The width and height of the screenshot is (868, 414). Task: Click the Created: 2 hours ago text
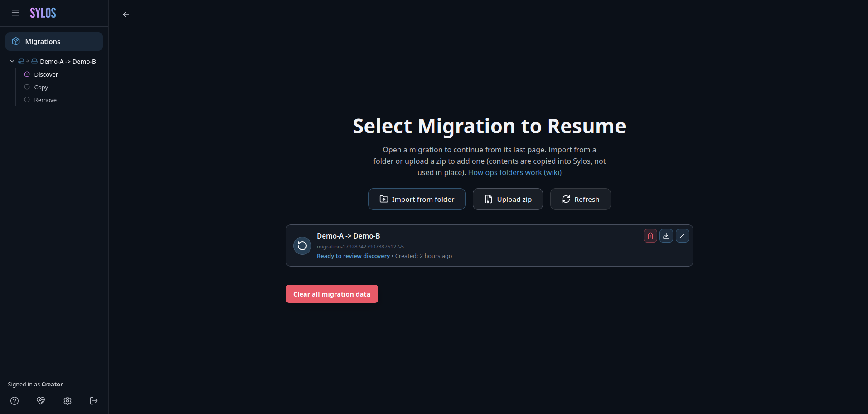(x=423, y=256)
